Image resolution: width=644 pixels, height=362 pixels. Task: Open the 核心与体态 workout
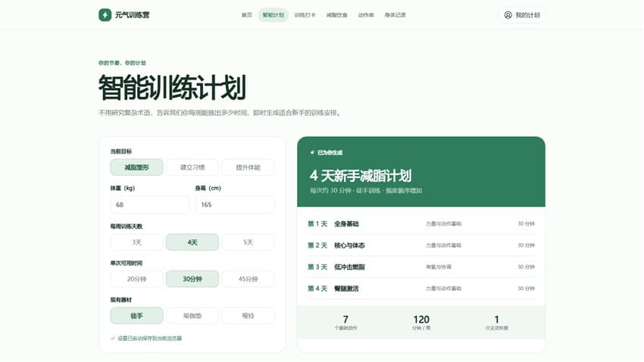(x=349, y=245)
